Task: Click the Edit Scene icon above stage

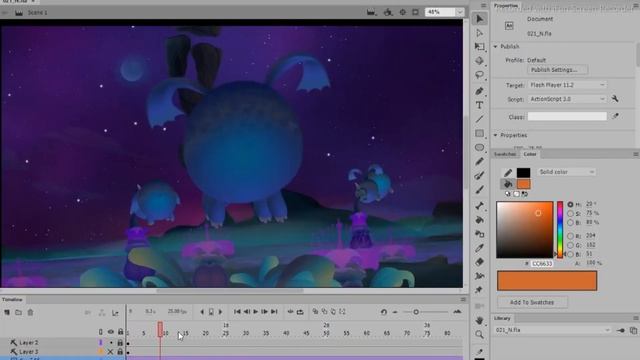Action: (x=371, y=12)
